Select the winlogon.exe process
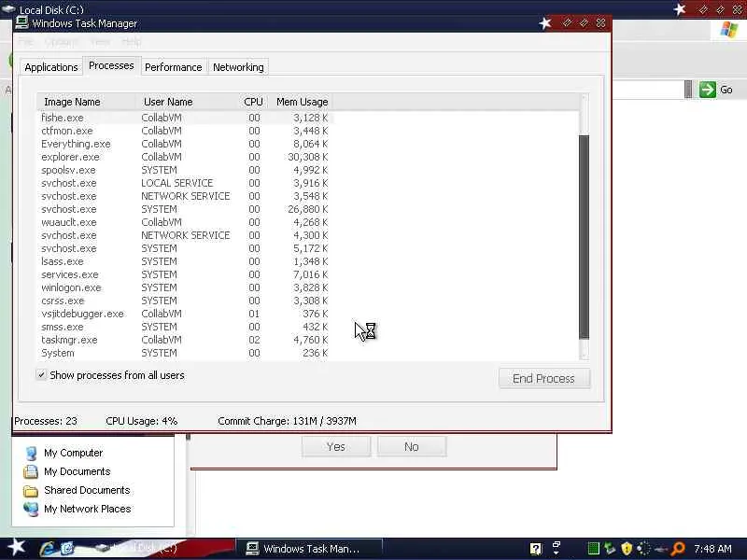The width and height of the screenshot is (747, 560). 185,287
